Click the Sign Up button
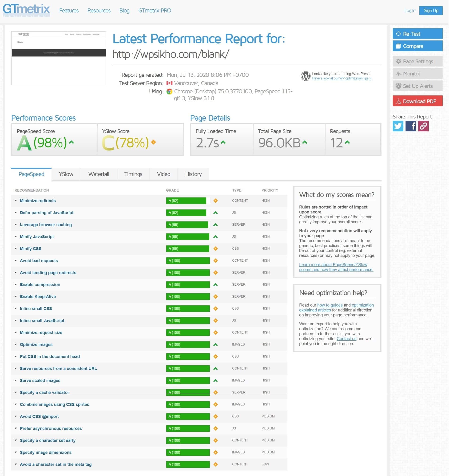Image resolution: width=449 pixels, height=476 pixels. [431, 11]
